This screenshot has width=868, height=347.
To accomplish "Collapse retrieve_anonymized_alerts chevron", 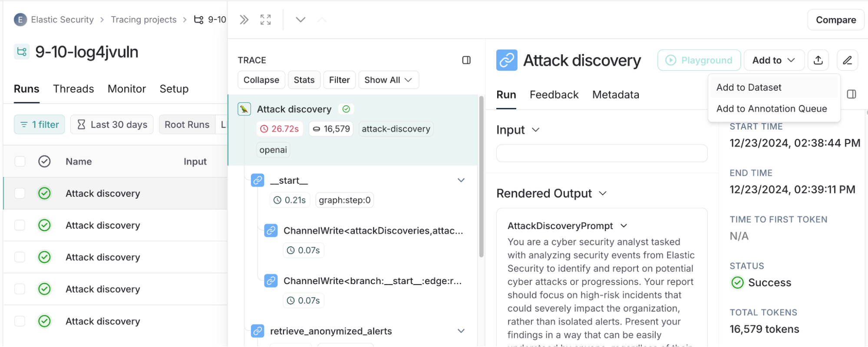I will pos(461,331).
